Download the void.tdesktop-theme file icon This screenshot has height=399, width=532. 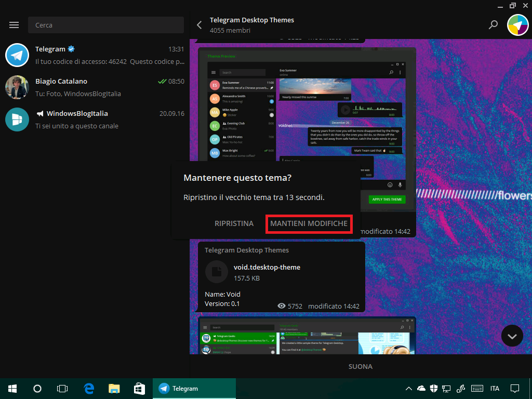pyautogui.click(x=217, y=272)
